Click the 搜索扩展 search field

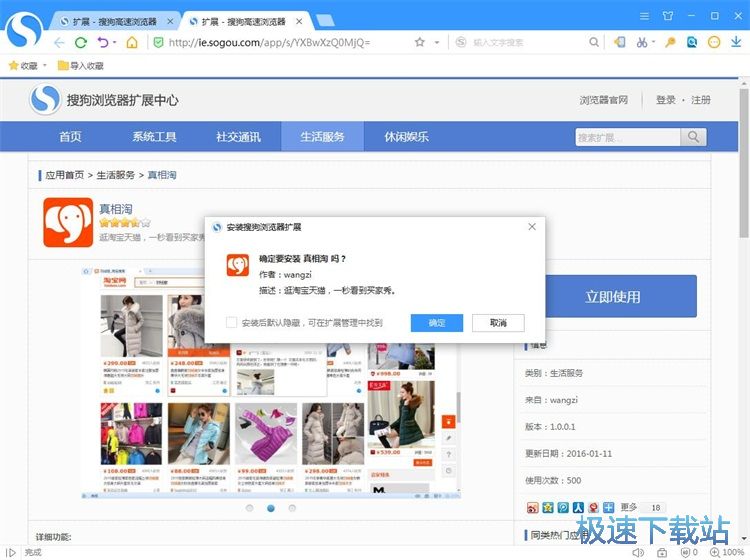(628, 137)
